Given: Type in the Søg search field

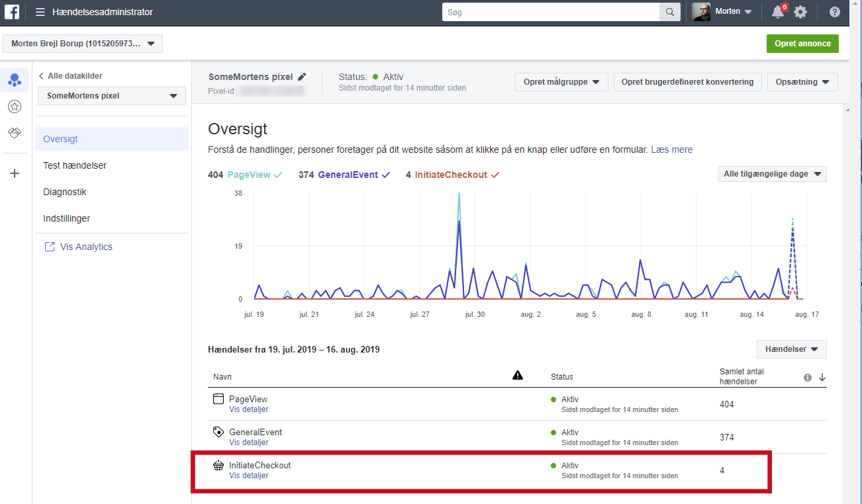Looking at the screenshot, I should [x=551, y=12].
